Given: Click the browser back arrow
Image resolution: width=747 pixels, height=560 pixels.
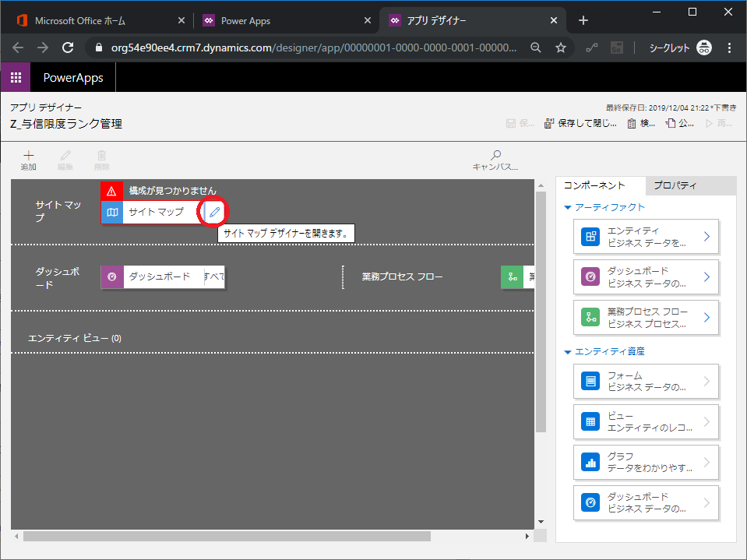Looking at the screenshot, I should click(18, 48).
